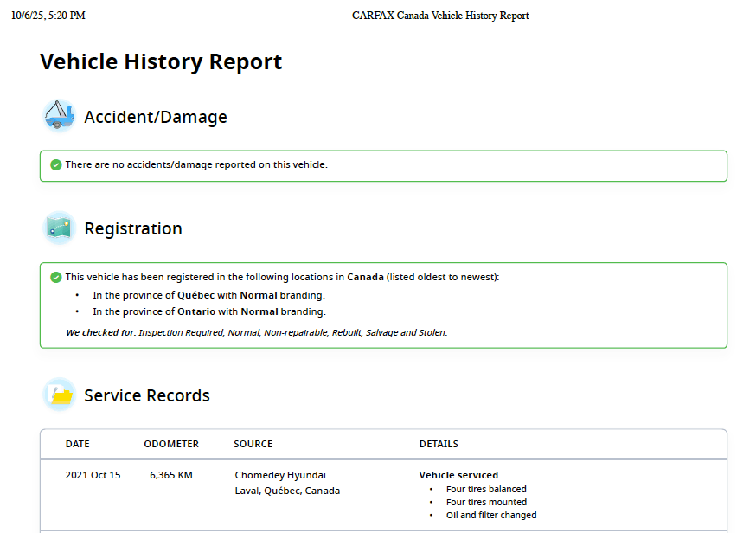This screenshot has height=533, width=756.
Task: Click the DATE column header
Action: click(78, 444)
